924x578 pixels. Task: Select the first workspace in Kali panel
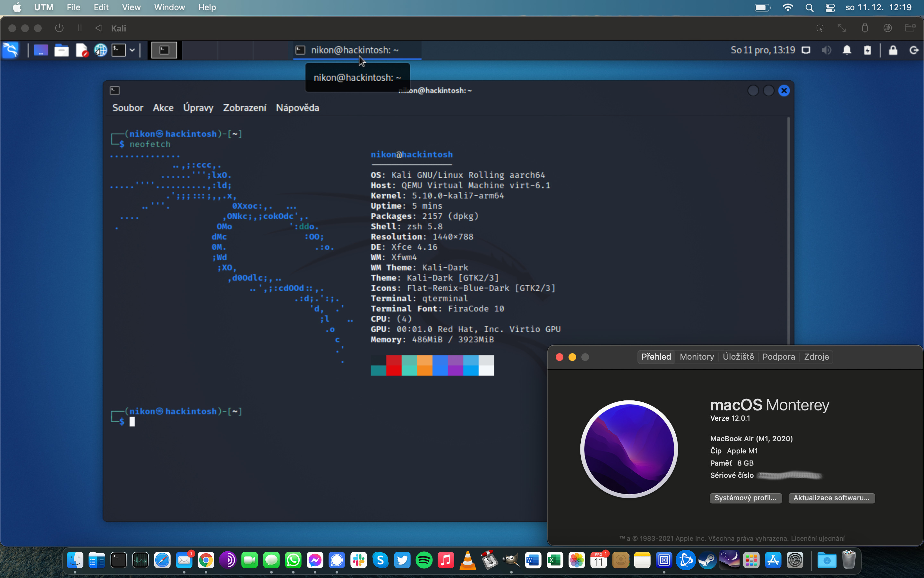[x=164, y=50]
